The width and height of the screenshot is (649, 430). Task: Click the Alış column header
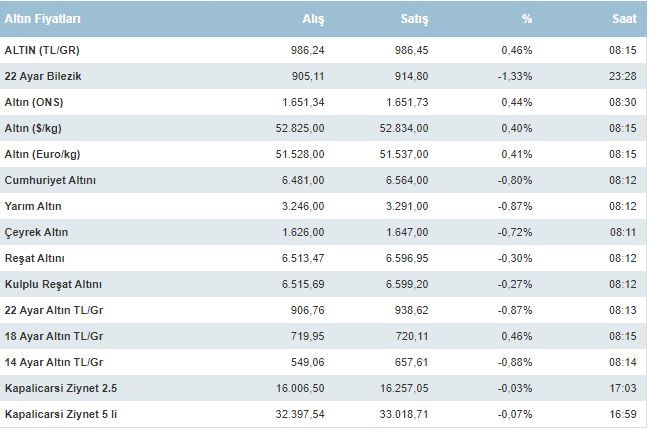(x=313, y=20)
